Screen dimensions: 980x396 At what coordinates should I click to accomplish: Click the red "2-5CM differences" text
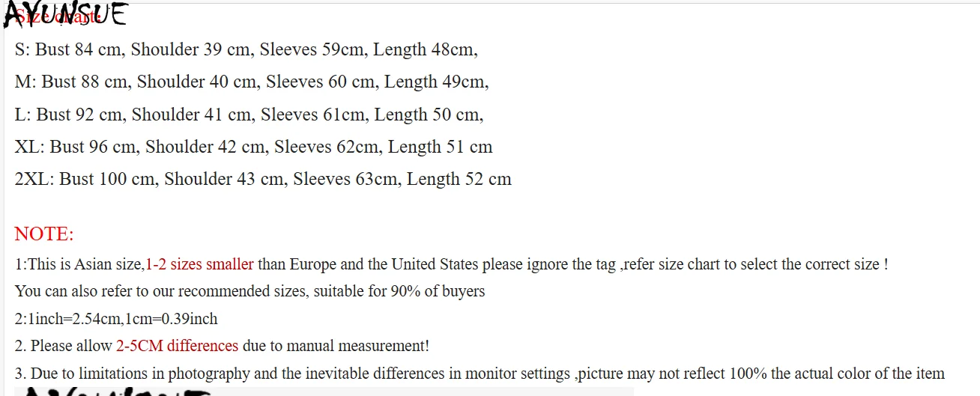[x=177, y=346]
